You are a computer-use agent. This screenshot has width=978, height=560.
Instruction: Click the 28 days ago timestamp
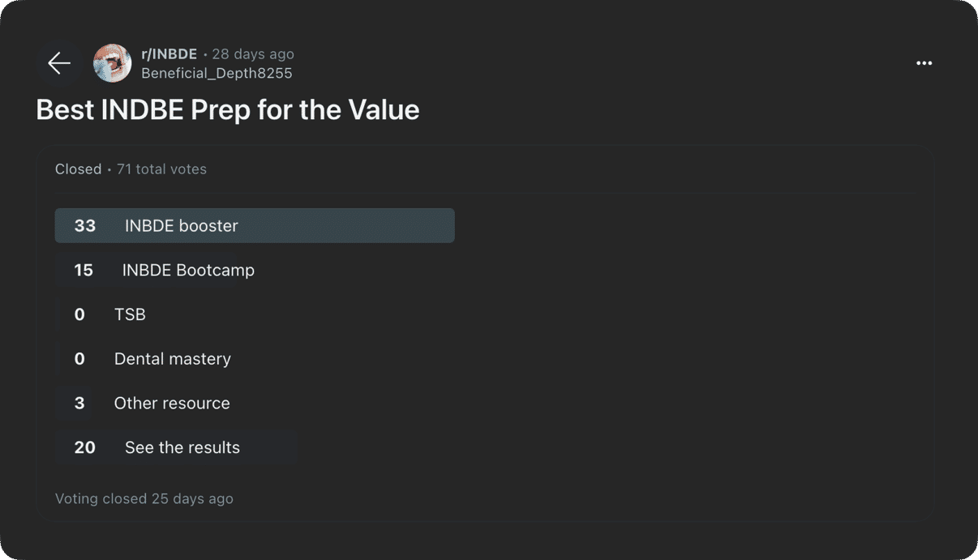click(253, 54)
